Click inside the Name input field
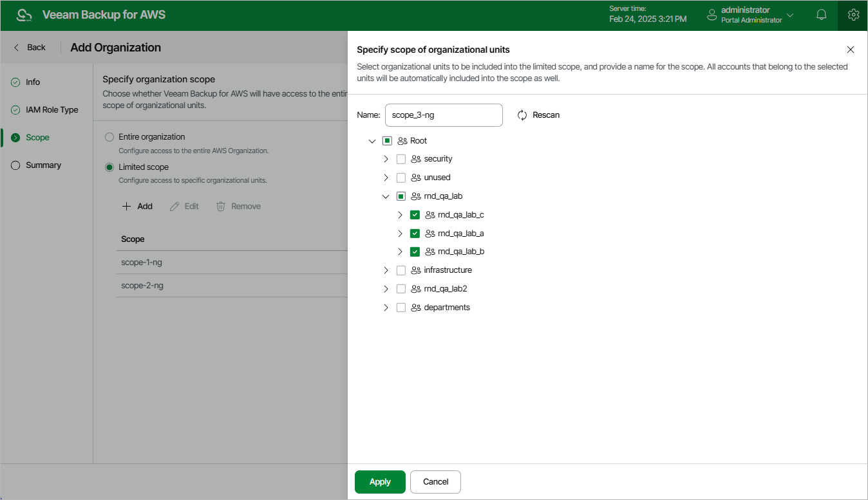 coord(443,115)
